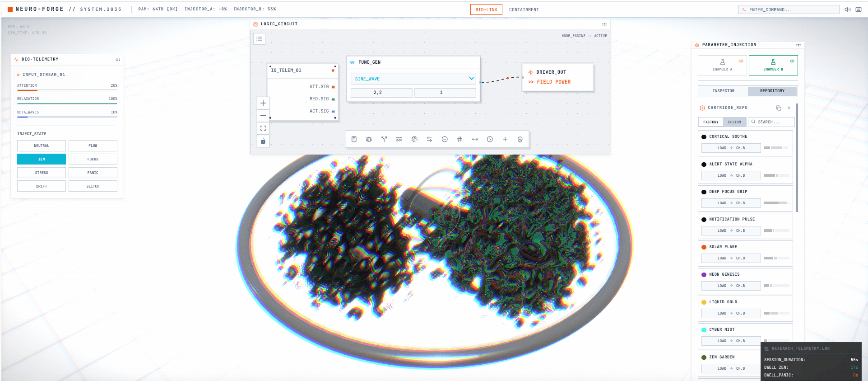
Task: Adjust the BETA_WAVES slider
Action: pos(67,117)
